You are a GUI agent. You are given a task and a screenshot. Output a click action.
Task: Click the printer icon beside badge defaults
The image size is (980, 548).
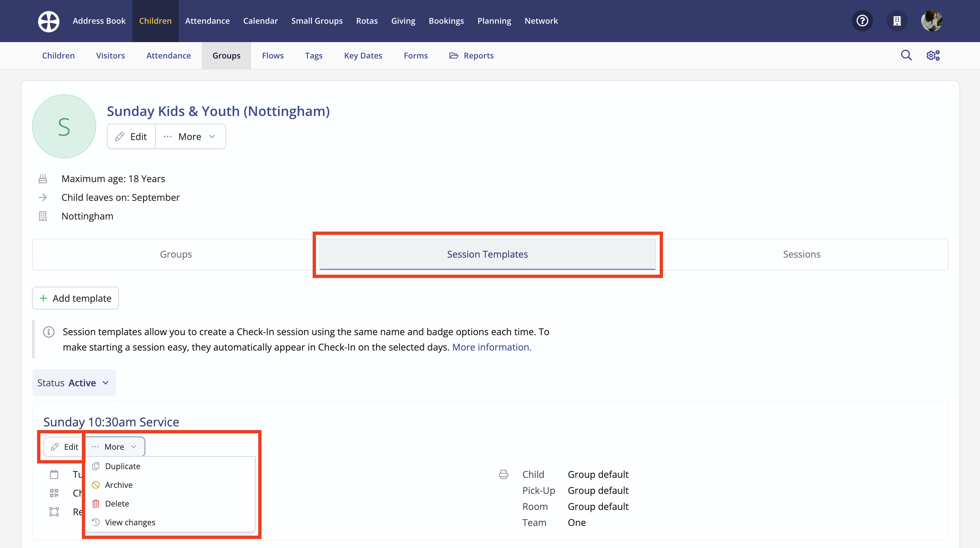[x=504, y=474]
